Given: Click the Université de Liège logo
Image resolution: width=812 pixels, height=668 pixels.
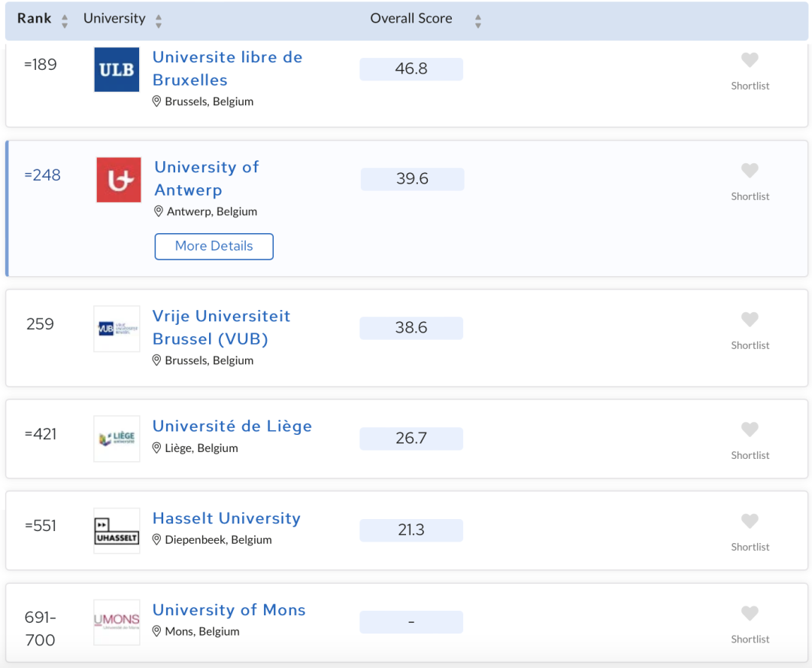Looking at the screenshot, I should [x=116, y=439].
